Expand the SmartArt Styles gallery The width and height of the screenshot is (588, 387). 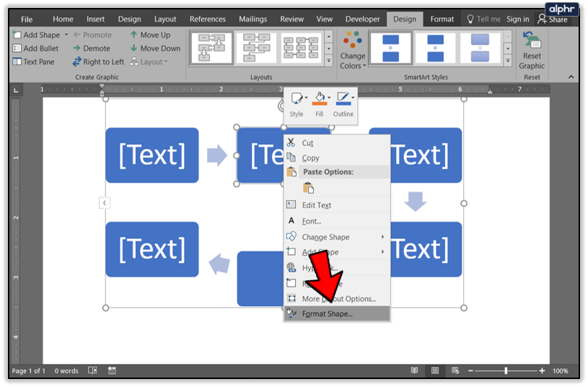(x=508, y=61)
